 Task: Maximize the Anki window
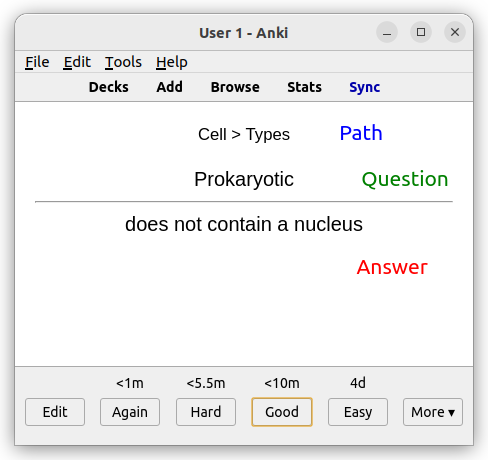[x=421, y=32]
